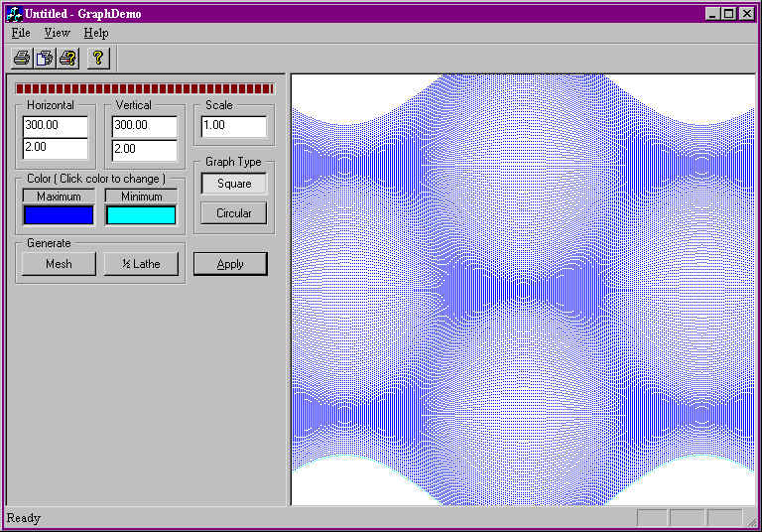Click the Print toolbar icon

click(x=21, y=58)
